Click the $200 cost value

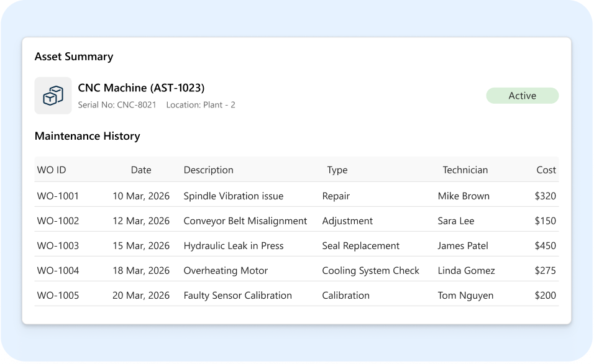(545, 295)
